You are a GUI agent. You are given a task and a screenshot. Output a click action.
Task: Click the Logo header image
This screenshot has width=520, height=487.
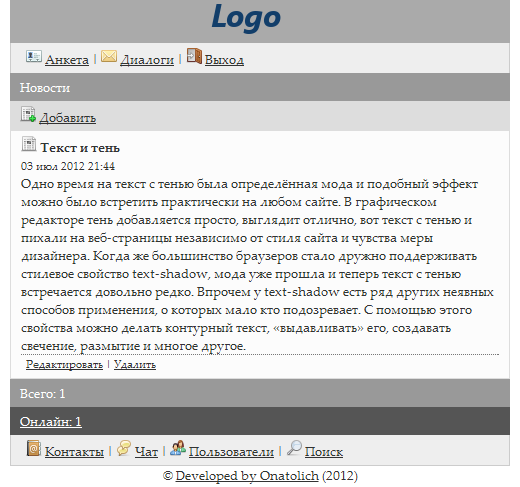246,17
